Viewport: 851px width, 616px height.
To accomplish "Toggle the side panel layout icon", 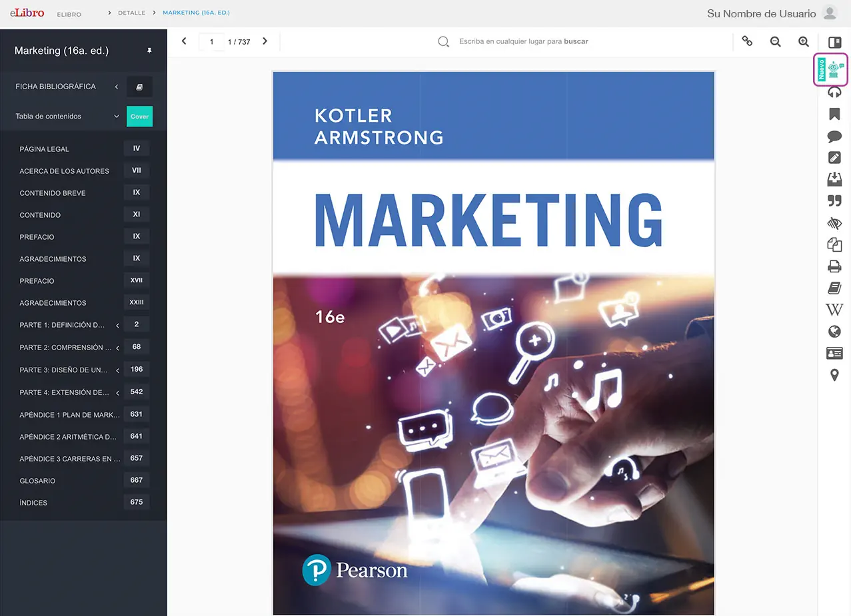I will pyautogui.click(x=834, y=42).
